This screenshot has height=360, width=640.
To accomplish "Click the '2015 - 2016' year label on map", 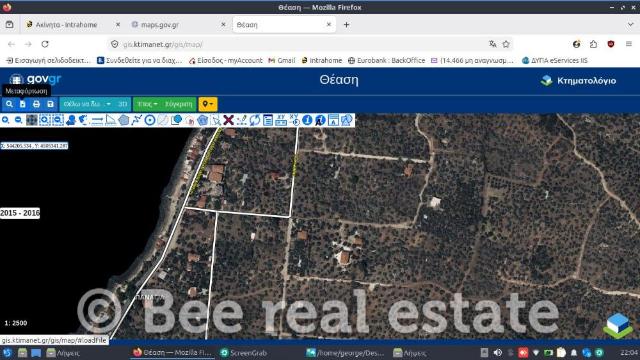I will [20, 213].
